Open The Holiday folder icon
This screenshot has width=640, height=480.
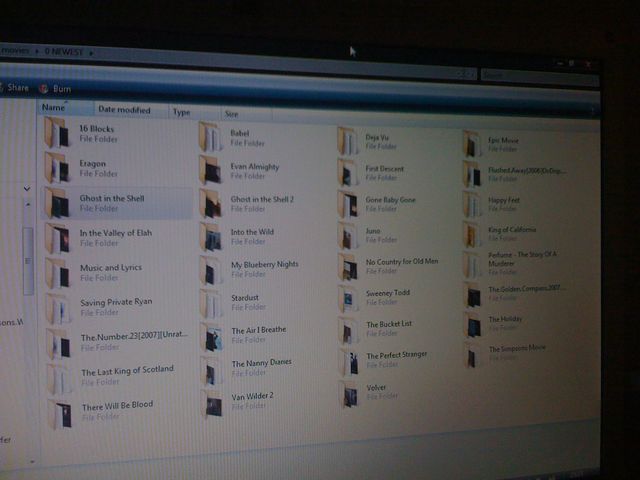474,324
